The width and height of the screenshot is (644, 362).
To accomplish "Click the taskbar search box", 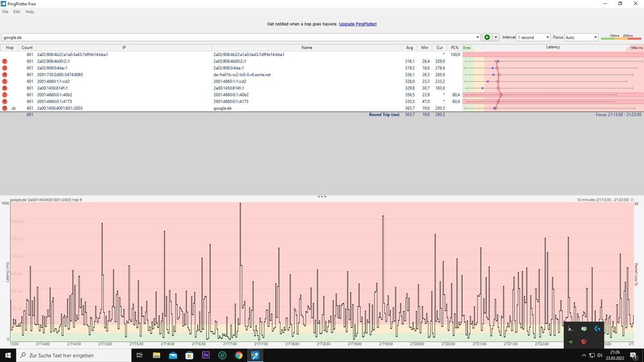I will pyautogui.click(x=74, y=356).
